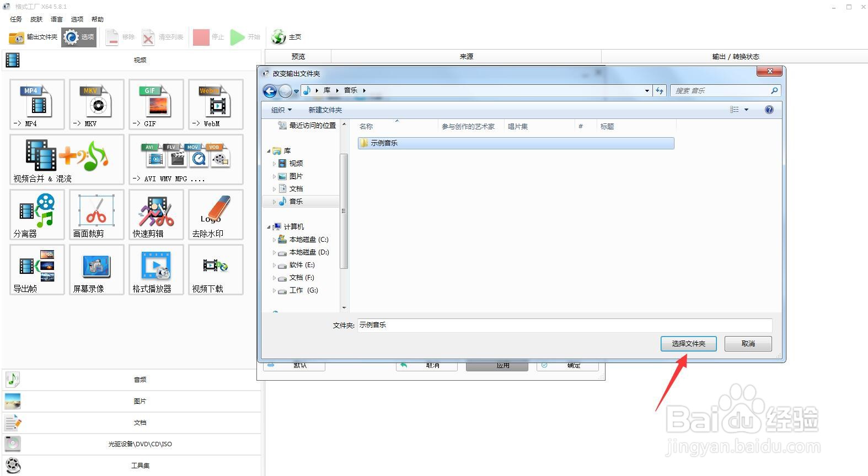The height and width of the screenshot is (476, 868).
Task: Expand the 图片 library tree node
Action: click(x=274, y=176)
